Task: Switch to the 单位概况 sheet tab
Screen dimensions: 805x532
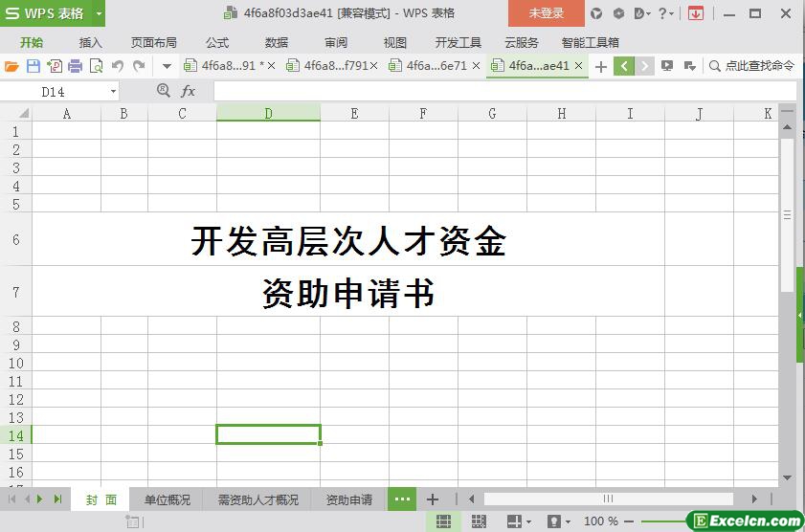Action: (x=167, y=499)
